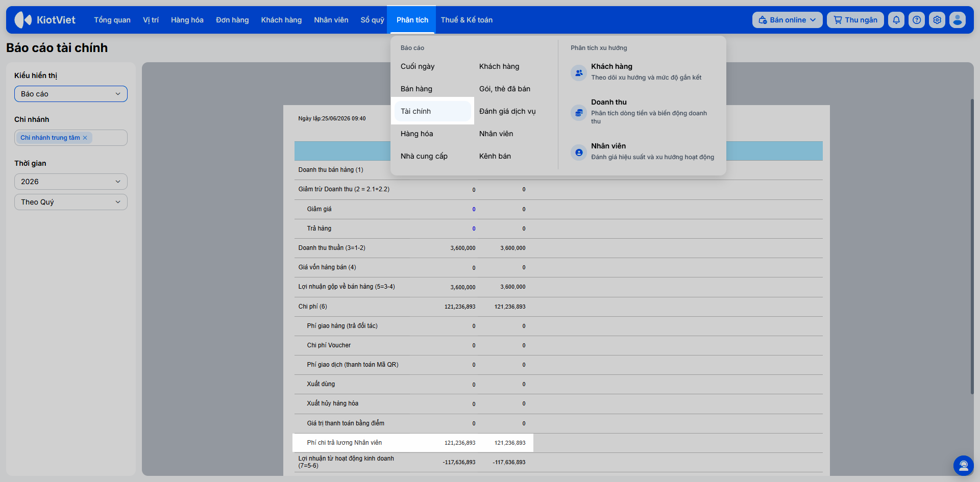Click the Giảm trừ Doanh thu row label
The width and height of the screenshot is (980, 482).
tap(344, 189)
